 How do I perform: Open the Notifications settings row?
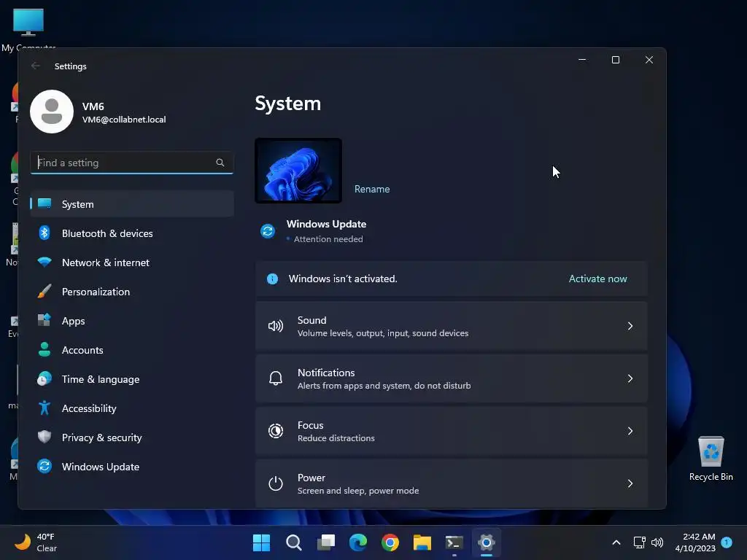451,378
